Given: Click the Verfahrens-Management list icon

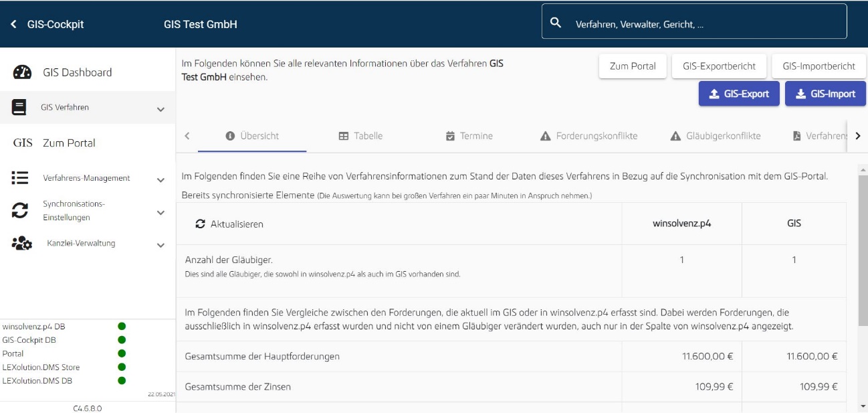Looking at the screenshot, I should coord(20,177).
